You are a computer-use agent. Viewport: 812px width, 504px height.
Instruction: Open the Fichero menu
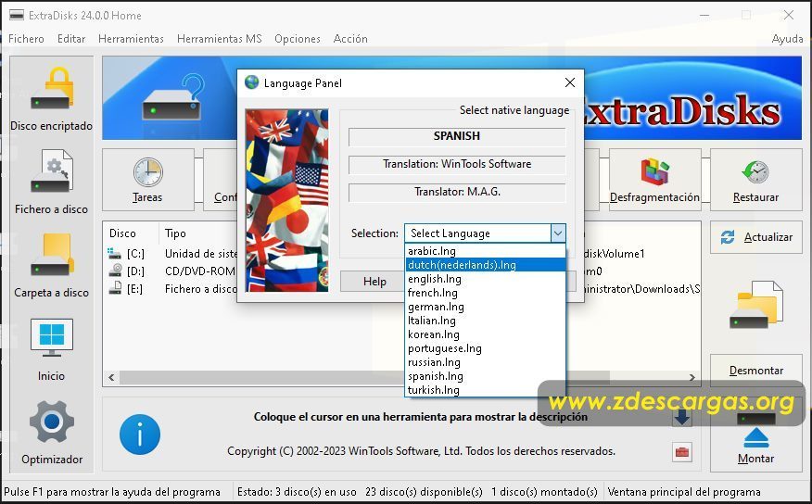(26, 39)
